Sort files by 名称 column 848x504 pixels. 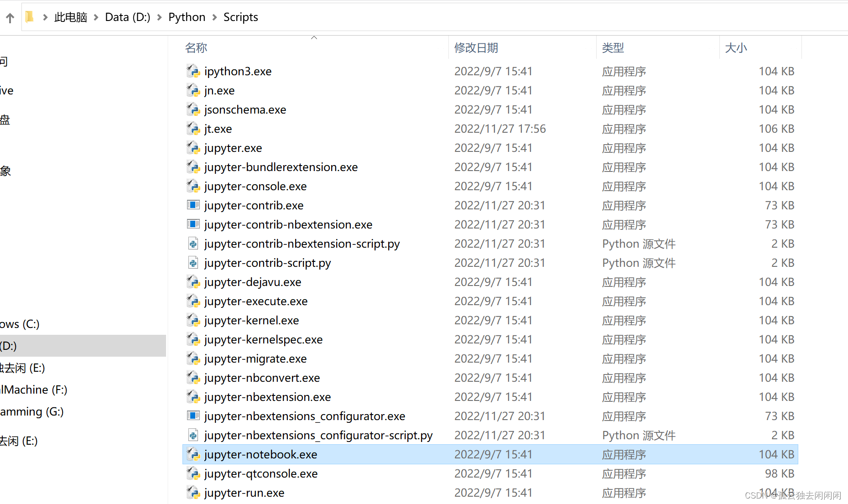coord(196,48)
